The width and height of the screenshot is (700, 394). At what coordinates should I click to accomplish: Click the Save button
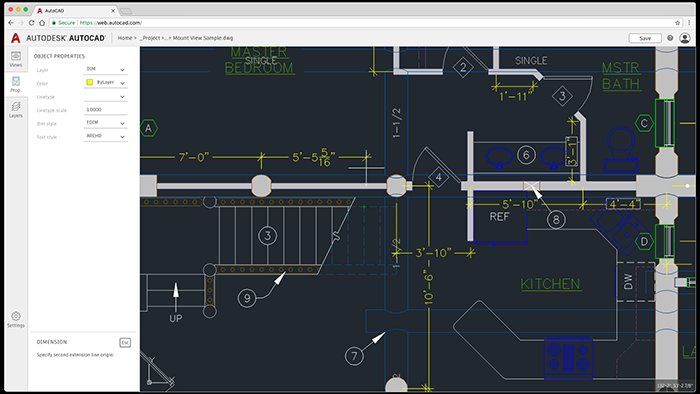pos(645,38)
